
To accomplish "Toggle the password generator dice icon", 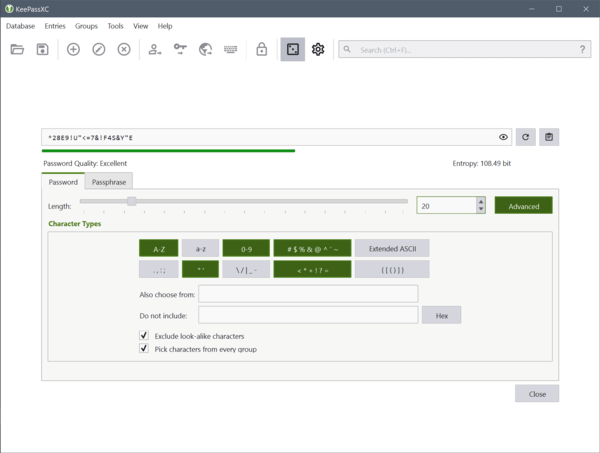I will coord(293,49).
